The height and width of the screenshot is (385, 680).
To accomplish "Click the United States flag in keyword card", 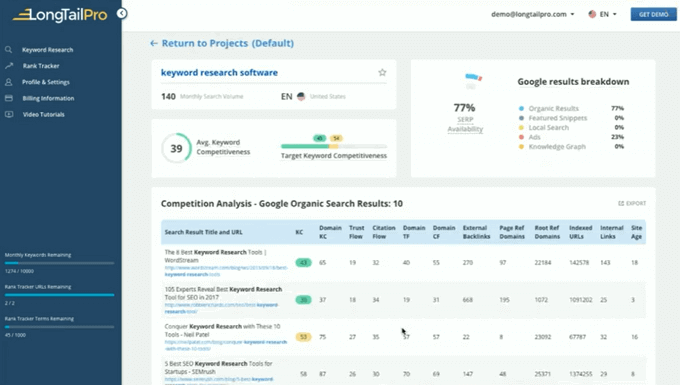I will tap(301, 96).
